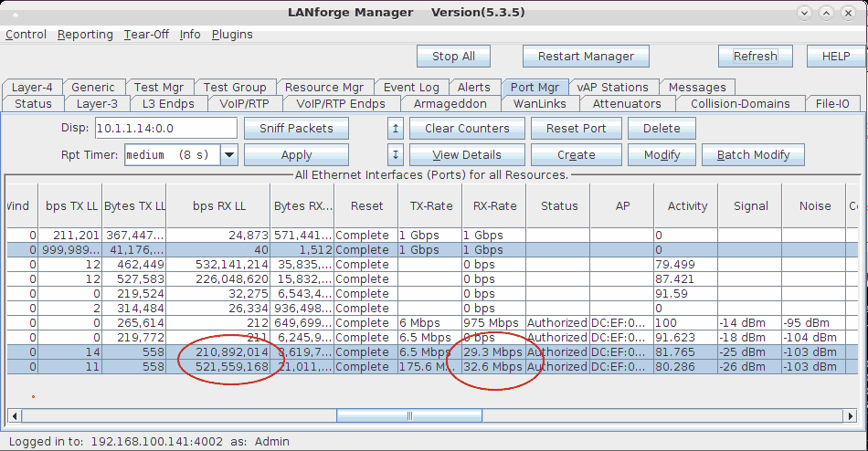
Task: Sort by Signal column header
Action: 750,205
